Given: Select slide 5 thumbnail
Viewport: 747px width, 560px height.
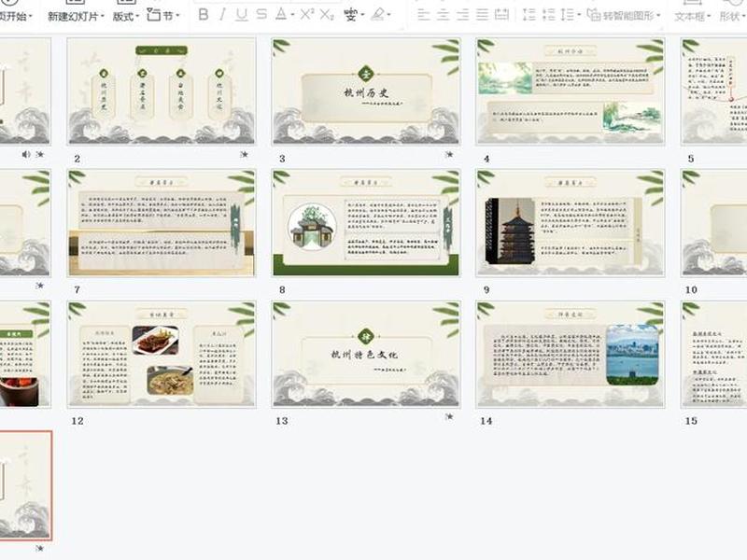Looking at the screenshot, I should [714, 91].
